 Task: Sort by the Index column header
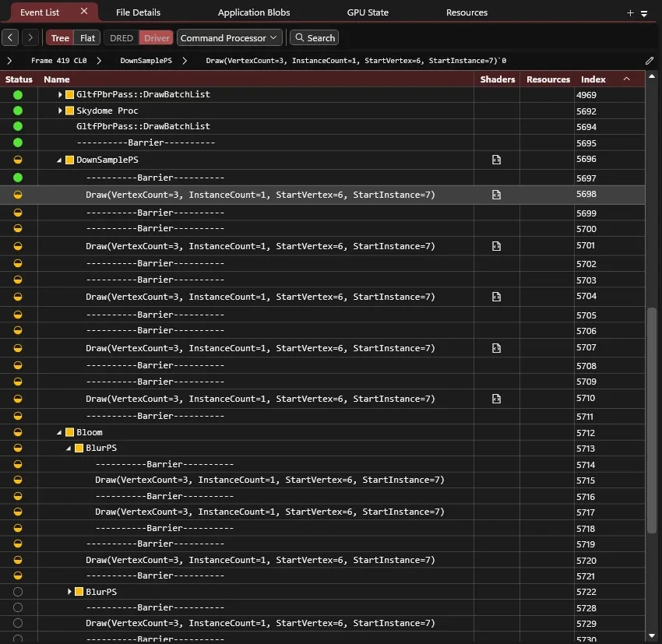coord(593,79)
